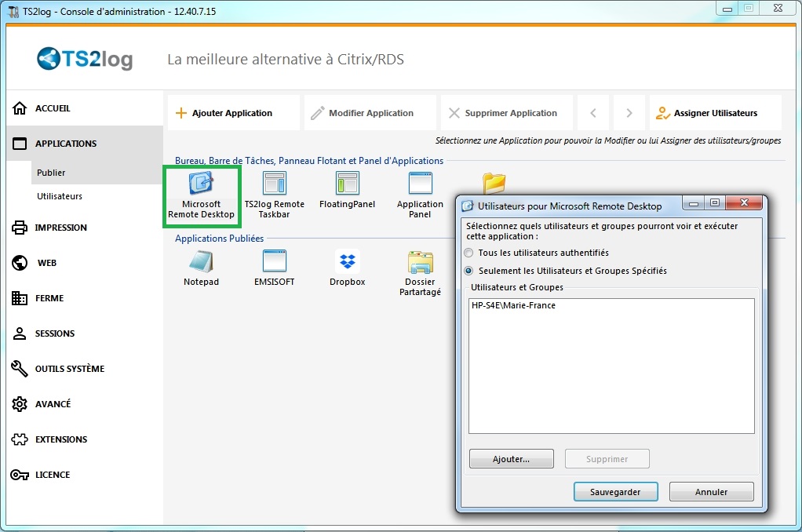Maximize the Utilisateurs dialog window
The image size is (802, 532).
point(715,203)
